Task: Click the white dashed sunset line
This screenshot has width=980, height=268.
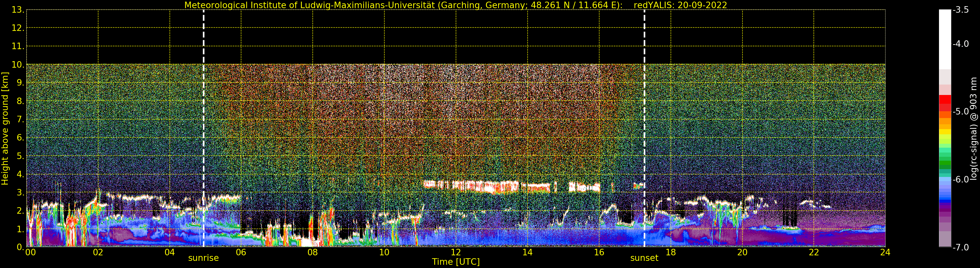Action: [644, 128]
